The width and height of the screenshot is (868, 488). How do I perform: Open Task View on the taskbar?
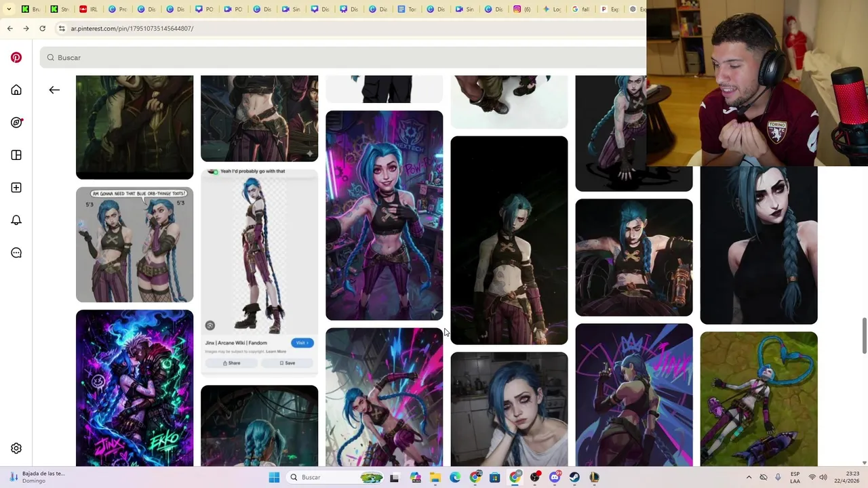click(x=394, y=477)
